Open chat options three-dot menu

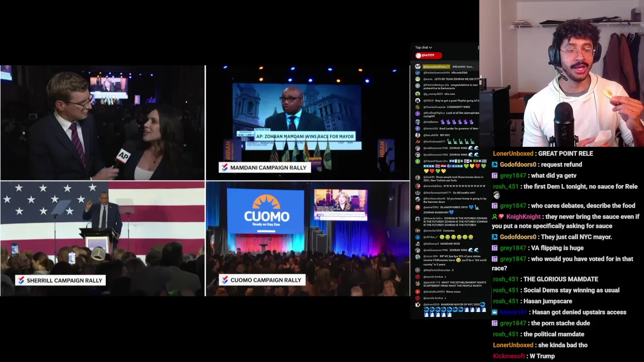pyautogui.click(x=478, y=47)
